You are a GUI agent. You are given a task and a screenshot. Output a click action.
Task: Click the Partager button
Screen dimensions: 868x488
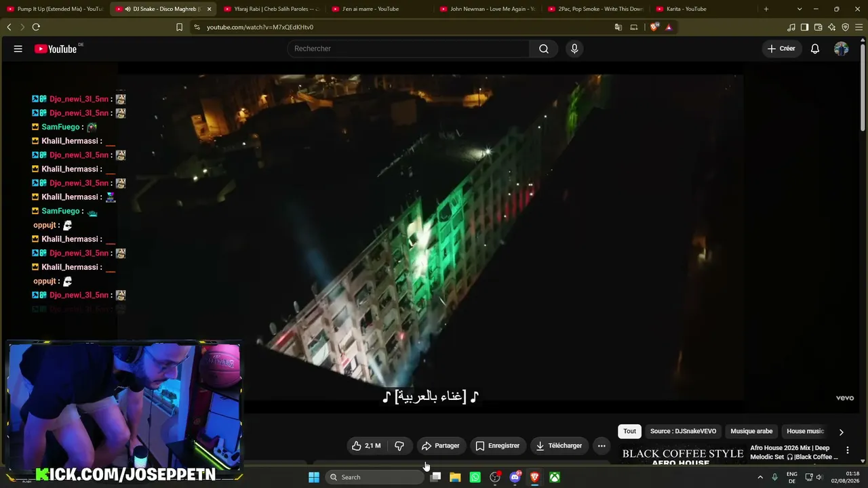(441, 446)
